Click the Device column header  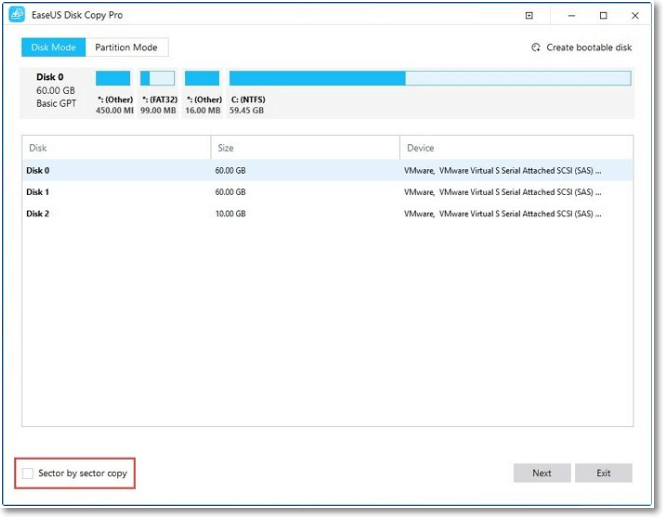(x=516, y=148)
